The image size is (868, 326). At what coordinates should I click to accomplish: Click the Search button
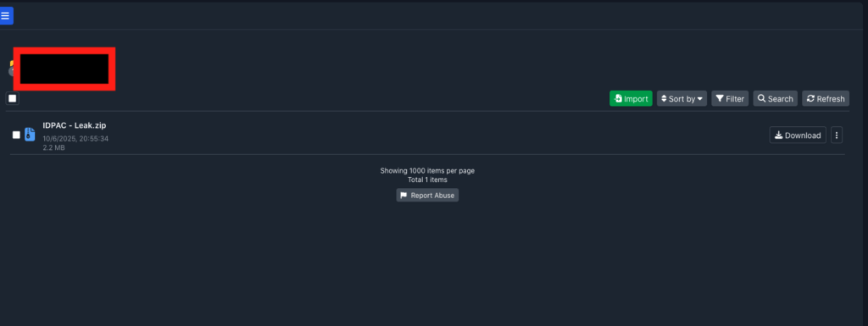(776, 98)
